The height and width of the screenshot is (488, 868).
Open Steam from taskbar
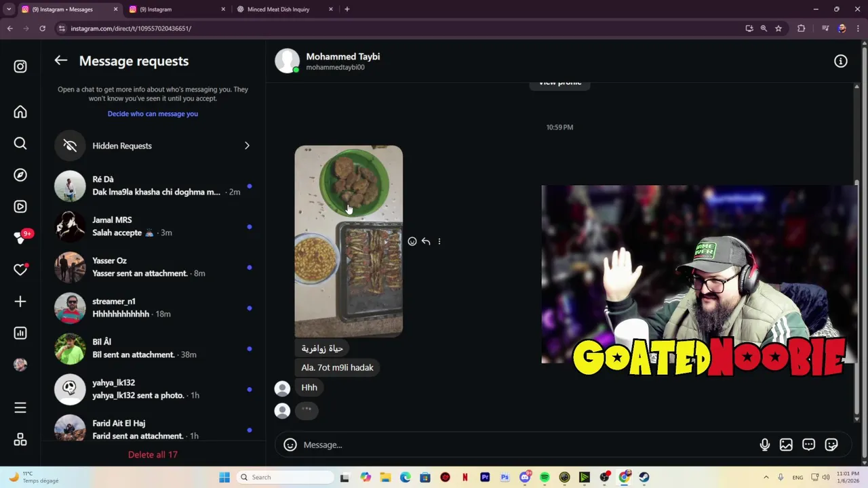click(644, 477)
